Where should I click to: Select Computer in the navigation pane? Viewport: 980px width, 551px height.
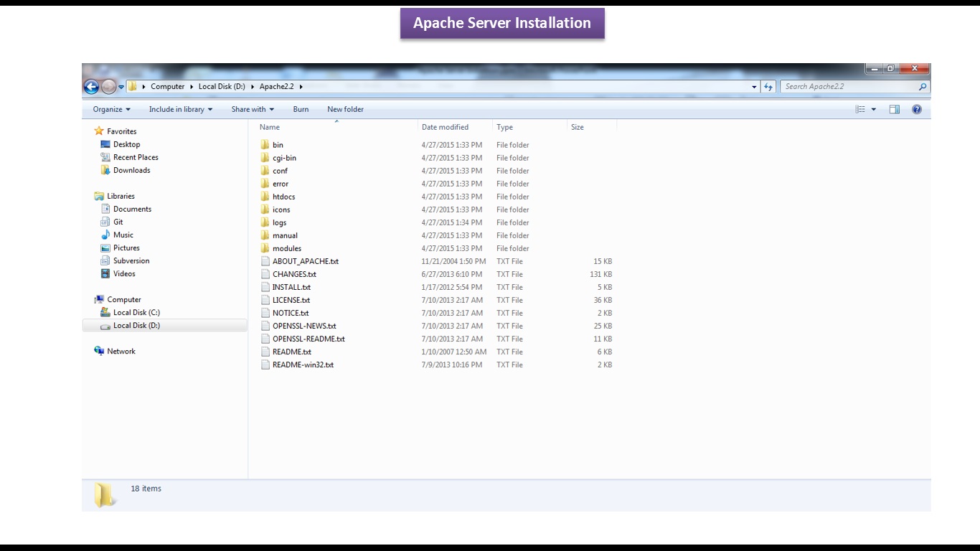pyautogui.click(x=124, y=300)
